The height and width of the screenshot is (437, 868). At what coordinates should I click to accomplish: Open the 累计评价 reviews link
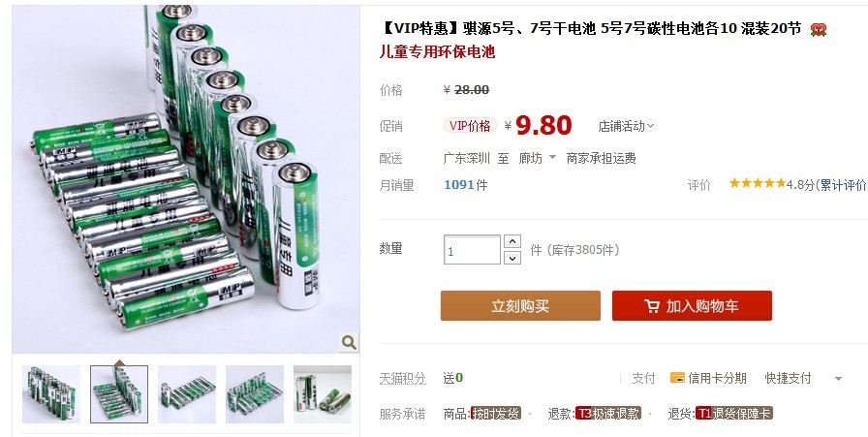click(843, 185)
